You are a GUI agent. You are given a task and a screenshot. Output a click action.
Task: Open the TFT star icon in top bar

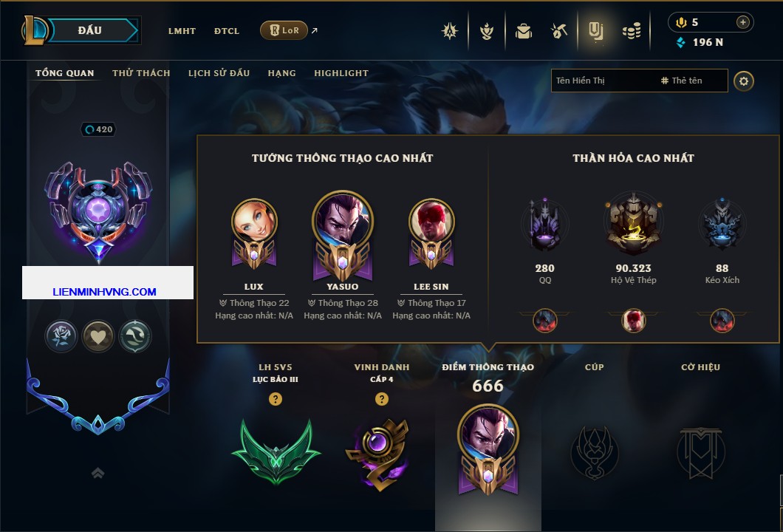tap(450, 32)
